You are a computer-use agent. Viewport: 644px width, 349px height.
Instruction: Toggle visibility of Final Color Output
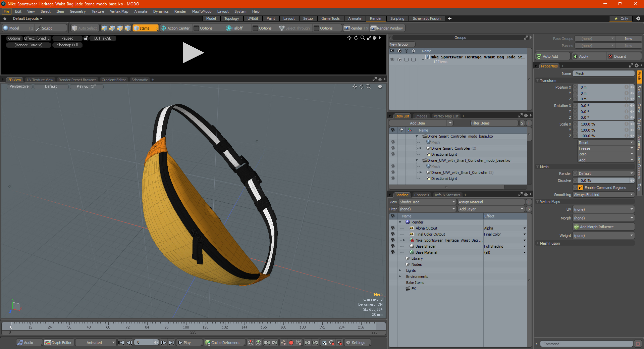(x=392, y=234)
